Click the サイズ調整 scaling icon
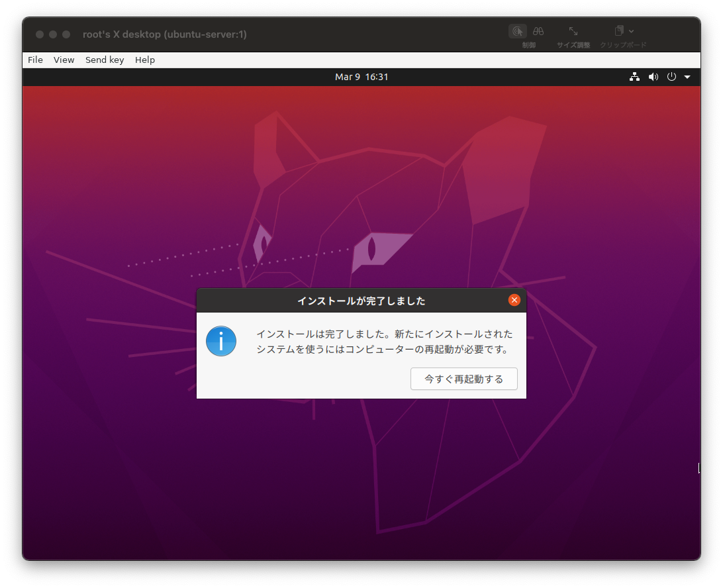This screenshot has width=723, height=588. point(573,31)
